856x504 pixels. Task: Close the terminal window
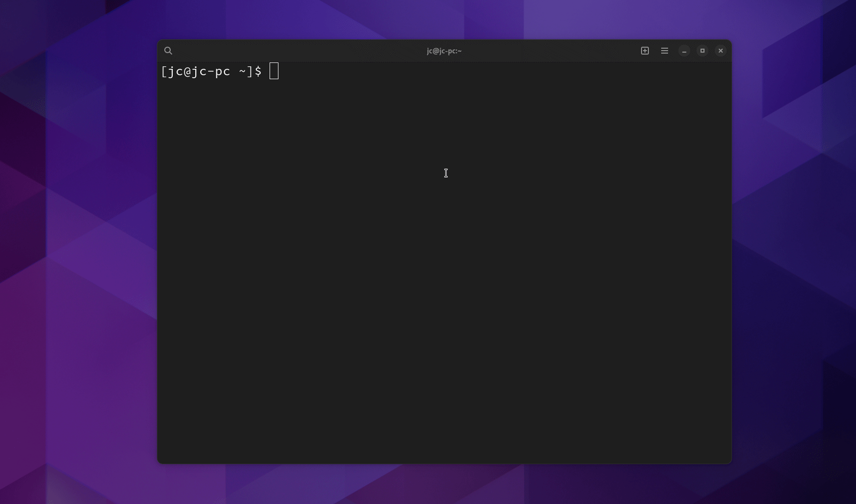pos(721,51)
